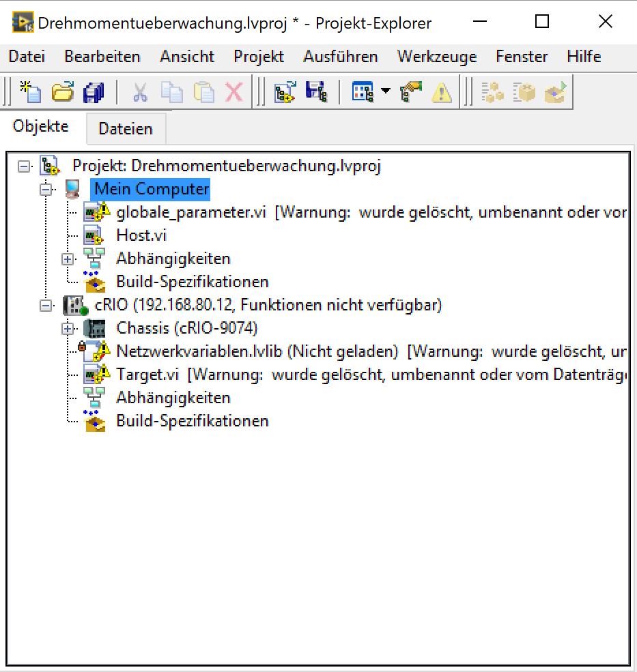Click the red Delete X icon
Viewport: 637px width, 672px height.
[x=234, y=91]
